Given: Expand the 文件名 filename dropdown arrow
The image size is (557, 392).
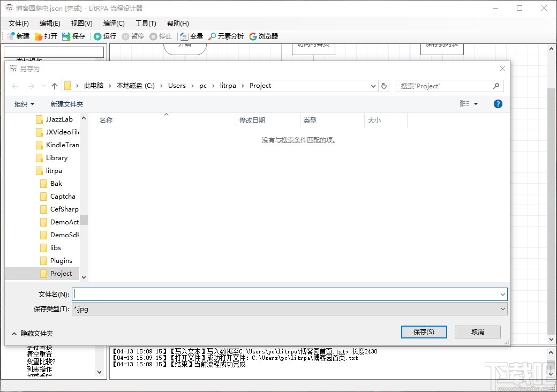Looking at the screenshot, I should pos(502,294).
